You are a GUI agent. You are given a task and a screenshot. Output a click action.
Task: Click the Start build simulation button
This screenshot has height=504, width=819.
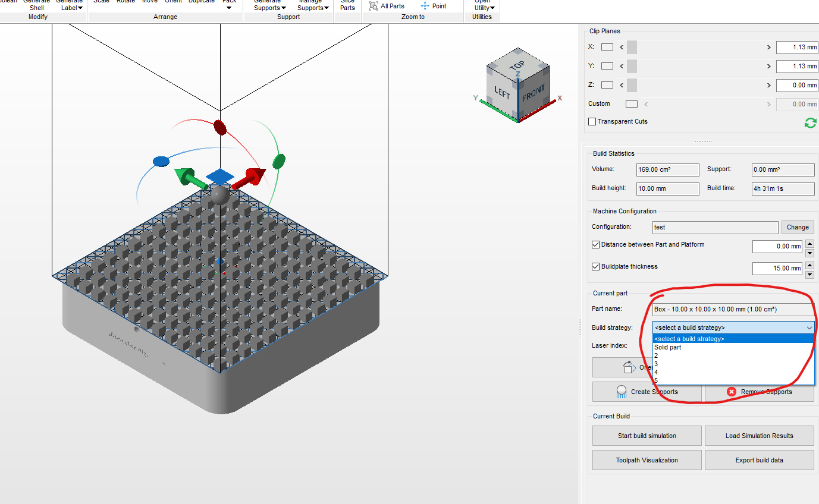647,435
